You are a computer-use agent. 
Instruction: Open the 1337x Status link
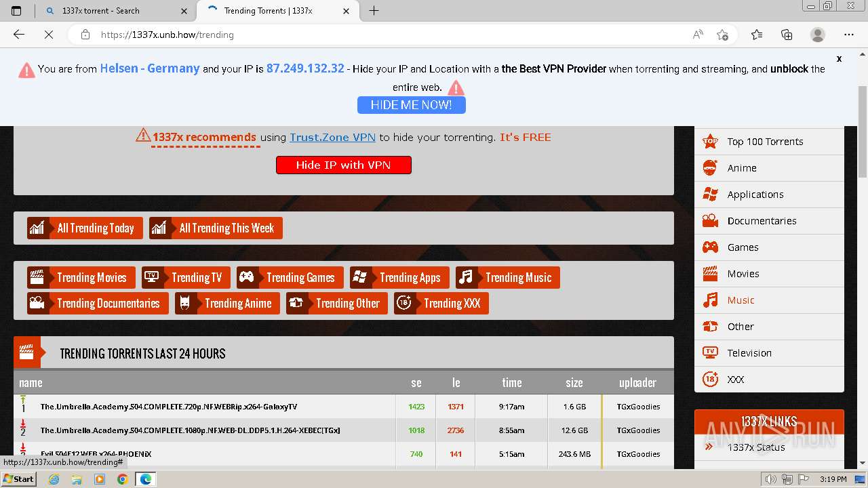[x=756, y=447]
